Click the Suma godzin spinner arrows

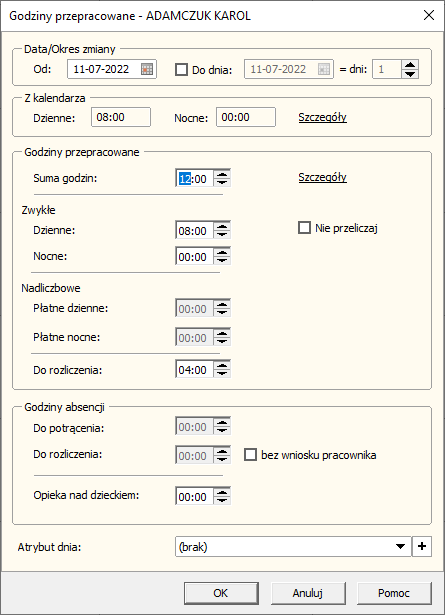(x=222, y=178)
